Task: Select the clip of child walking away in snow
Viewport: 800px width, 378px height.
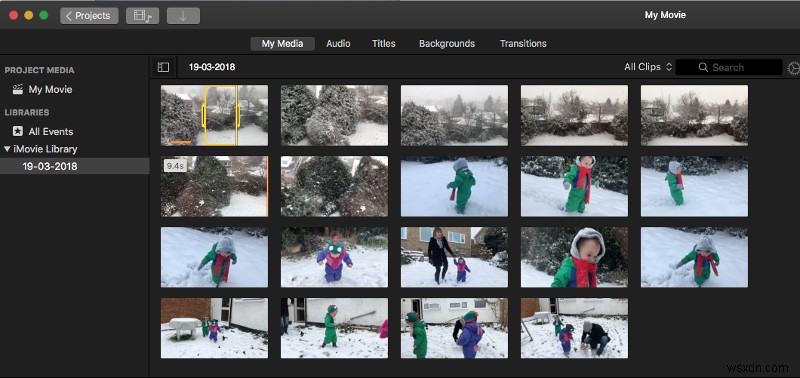Action: [x=454, y=186]
